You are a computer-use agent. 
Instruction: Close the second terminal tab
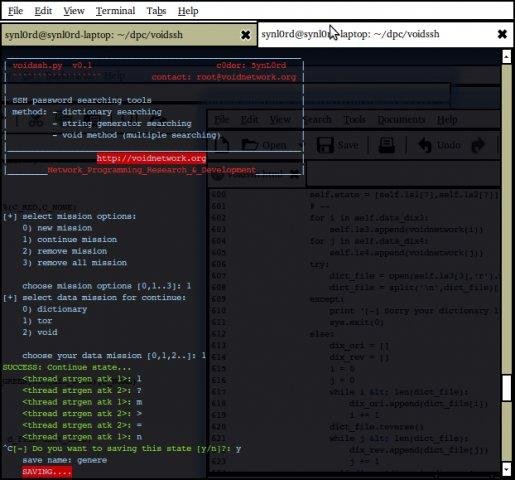[x=502, y=34]
